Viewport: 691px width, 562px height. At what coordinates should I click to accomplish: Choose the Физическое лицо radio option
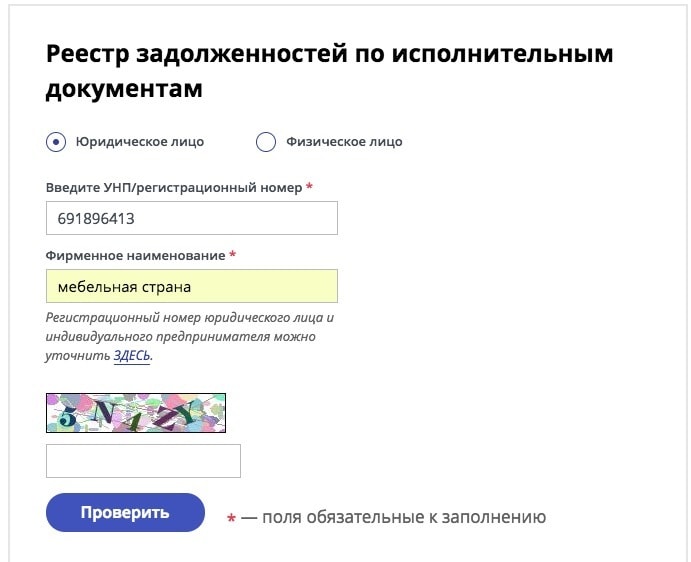point(266,142)
